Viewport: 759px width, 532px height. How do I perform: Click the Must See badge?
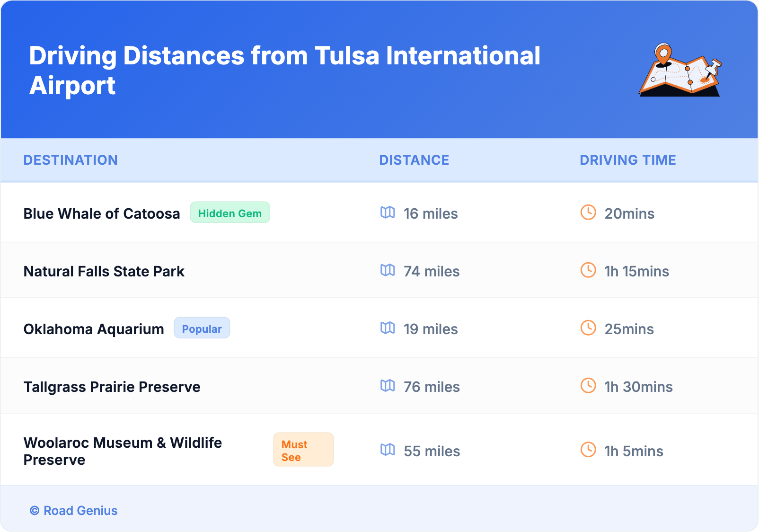pos(303,450)
